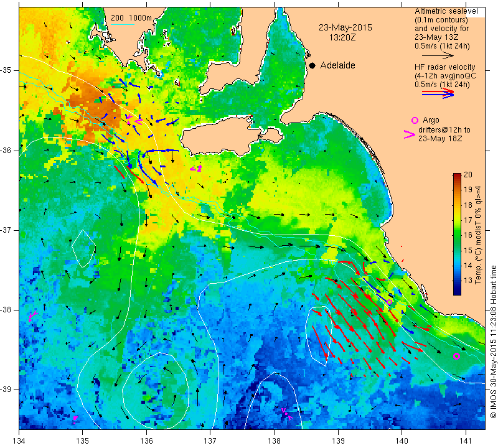498x448 pixels.
Task: Click latitude axis label '-39'
Action: tap(6, 390)
